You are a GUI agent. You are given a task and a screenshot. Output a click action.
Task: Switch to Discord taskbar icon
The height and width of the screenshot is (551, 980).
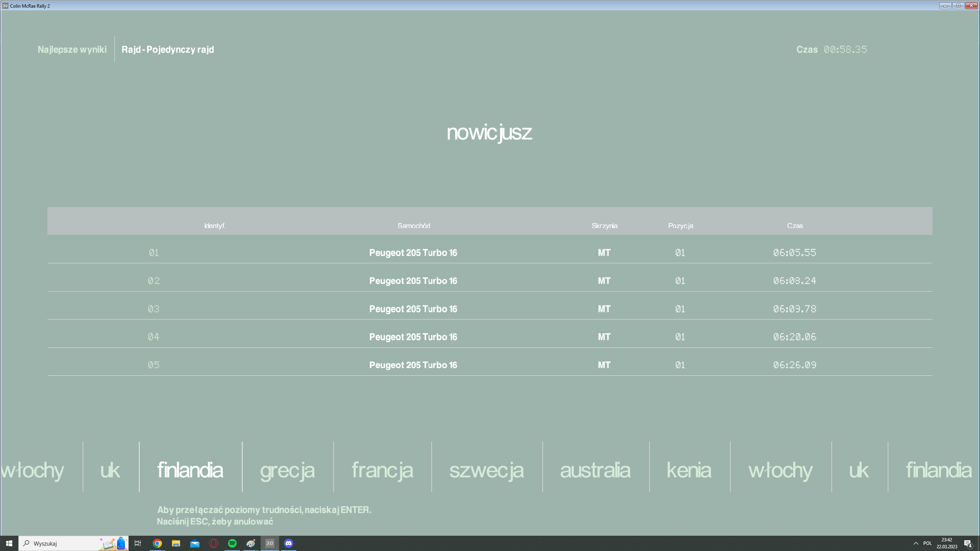289,543
